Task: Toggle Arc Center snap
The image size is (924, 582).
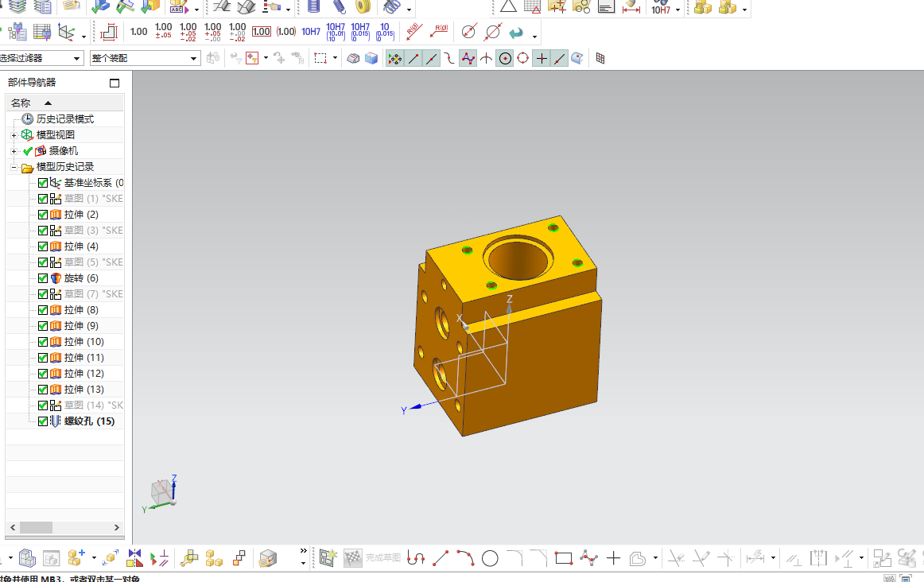Action: (505, 58)
